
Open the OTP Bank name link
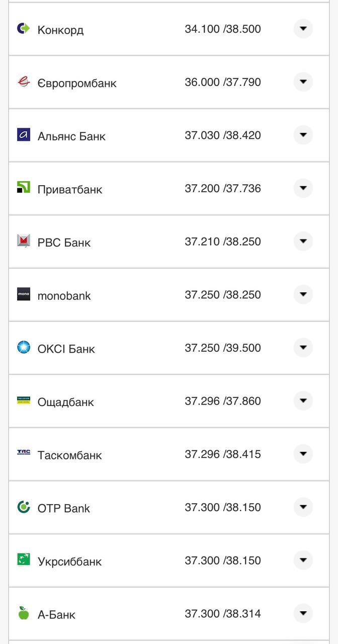pos(63,508)
